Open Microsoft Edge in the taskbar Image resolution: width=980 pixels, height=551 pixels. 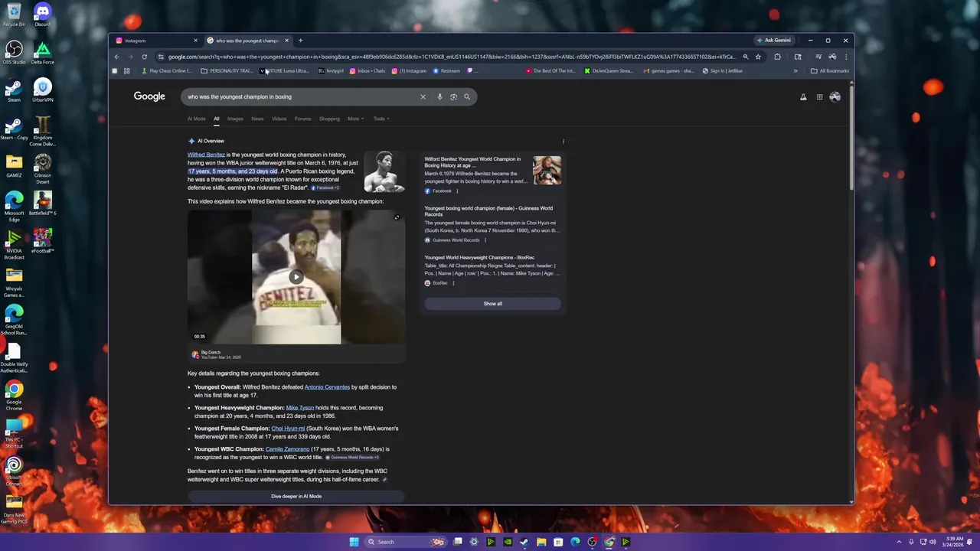click(x=575, y=542)
